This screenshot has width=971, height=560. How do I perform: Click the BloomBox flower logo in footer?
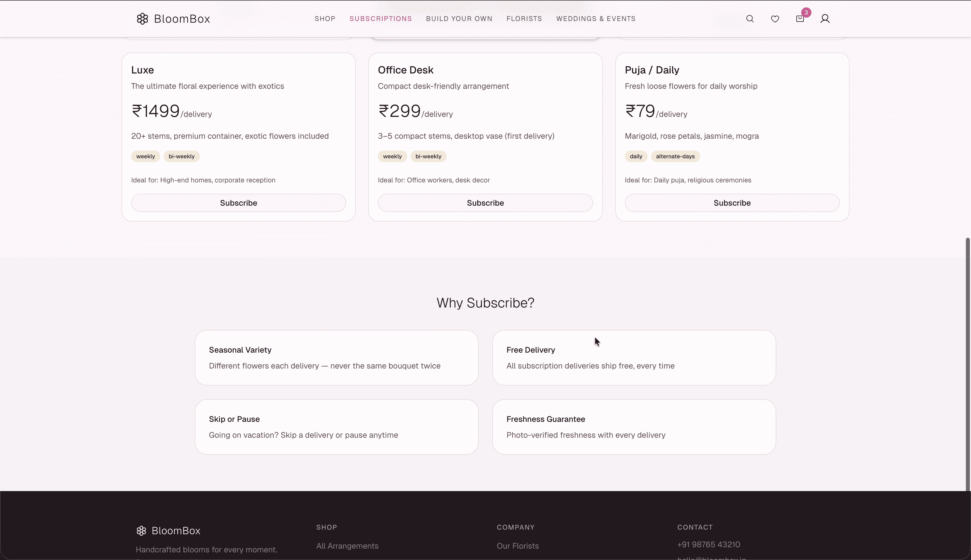pos(141,530)
